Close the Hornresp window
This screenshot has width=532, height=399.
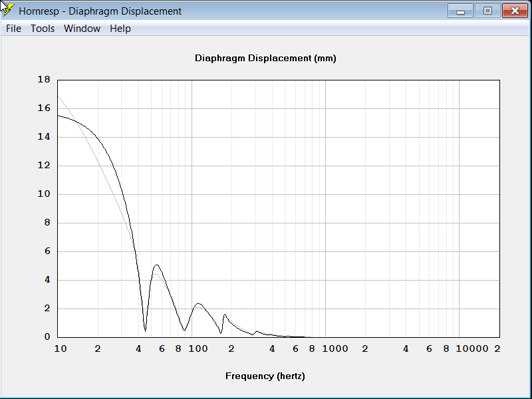[x=515, y=11]
